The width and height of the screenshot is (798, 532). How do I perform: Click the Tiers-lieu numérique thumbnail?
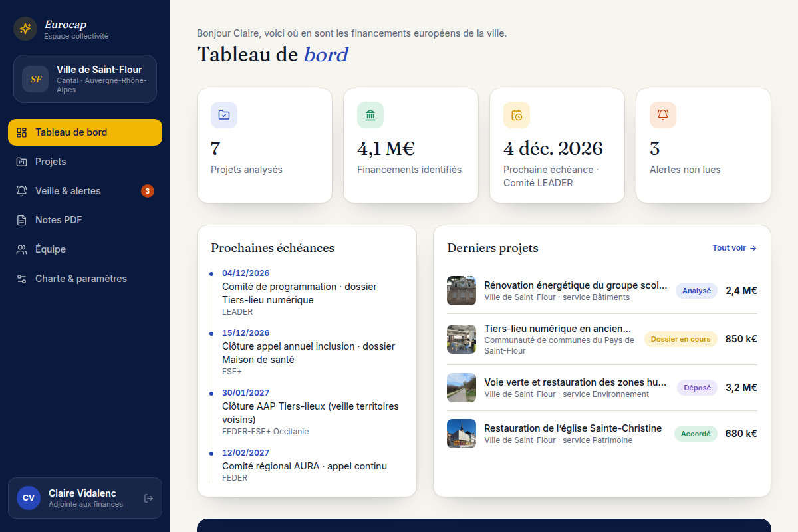click(462, 339)
